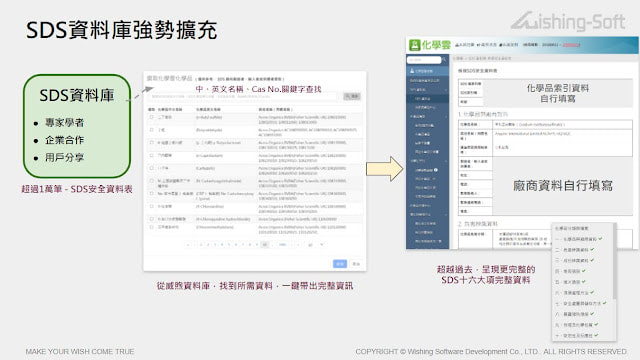Tick the checkbox for Polyaldehyde row

pyautogui.click(x=151, y=130)
